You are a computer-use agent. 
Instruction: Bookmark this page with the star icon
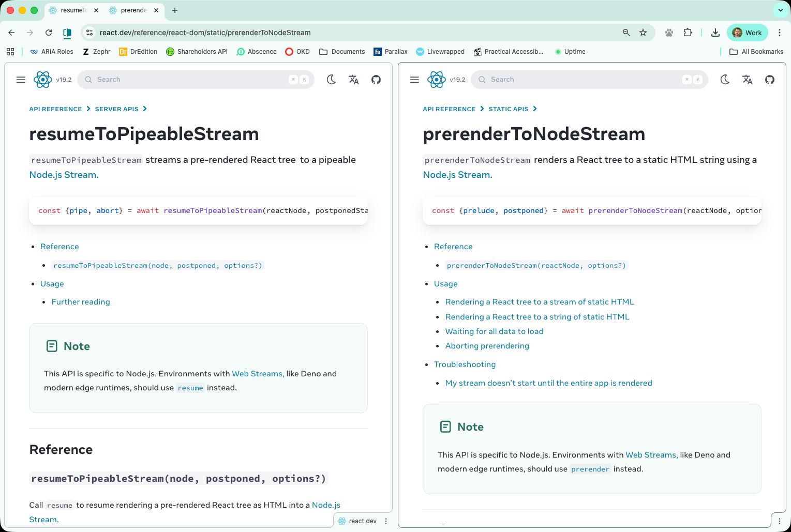click(x=643, y=33)
